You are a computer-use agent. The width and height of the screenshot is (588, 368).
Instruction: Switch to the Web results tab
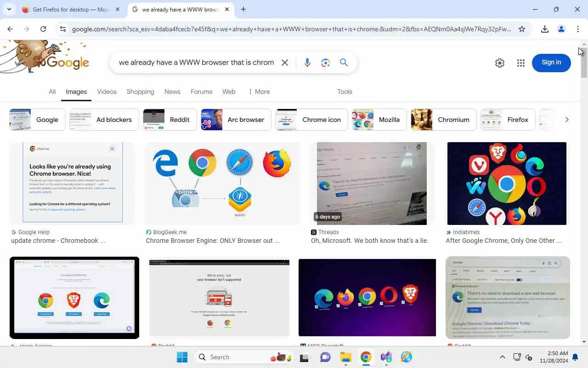[x=229, y=92]
